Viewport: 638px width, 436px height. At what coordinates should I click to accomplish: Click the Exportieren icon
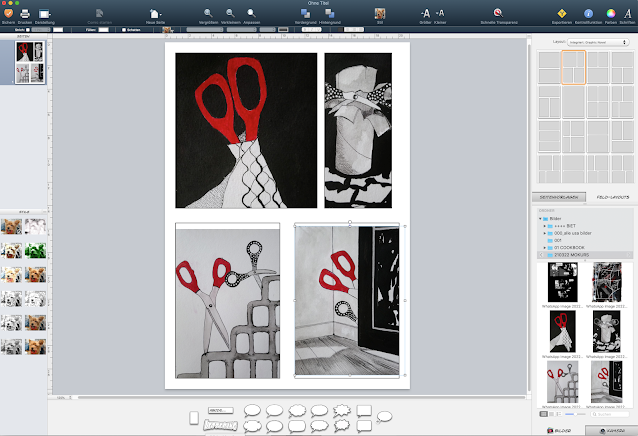pyautogui.click(x=562, y=14)
